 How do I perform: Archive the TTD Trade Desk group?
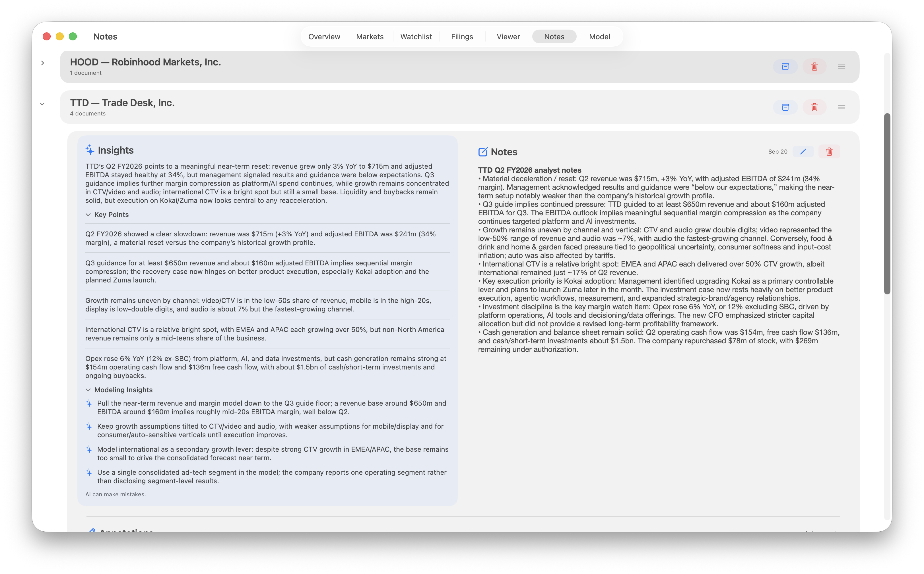click(x=785, y=107)
